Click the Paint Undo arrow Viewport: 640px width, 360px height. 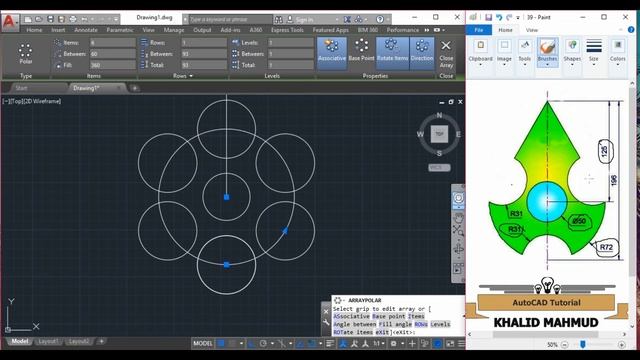(x=499, y=17)
